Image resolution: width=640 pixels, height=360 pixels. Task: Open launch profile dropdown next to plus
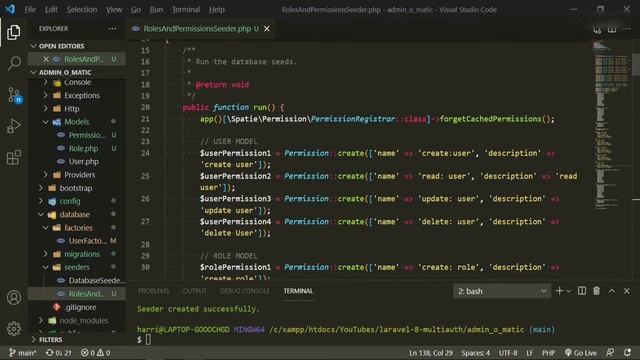point(568,291)
